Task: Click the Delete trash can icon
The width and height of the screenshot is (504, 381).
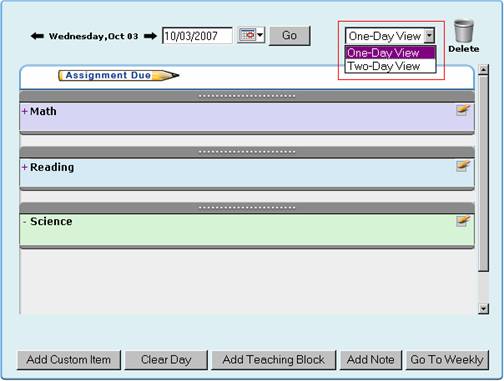Action: 464,31
